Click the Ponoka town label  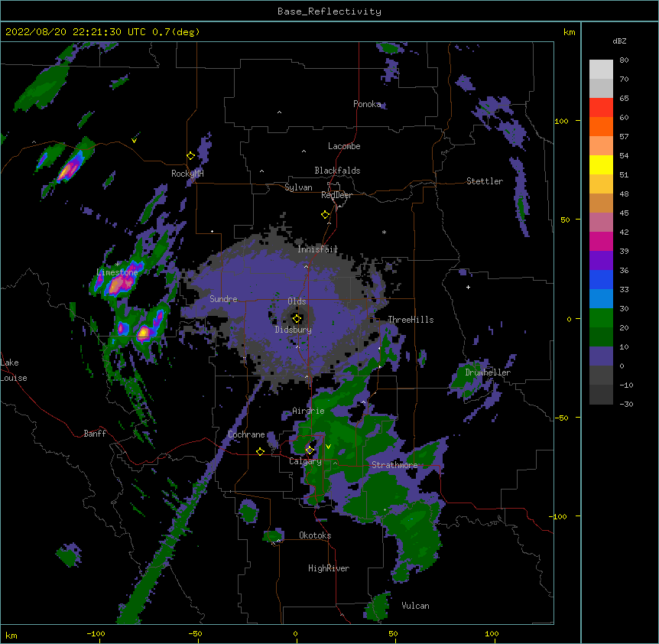[367, 104]
